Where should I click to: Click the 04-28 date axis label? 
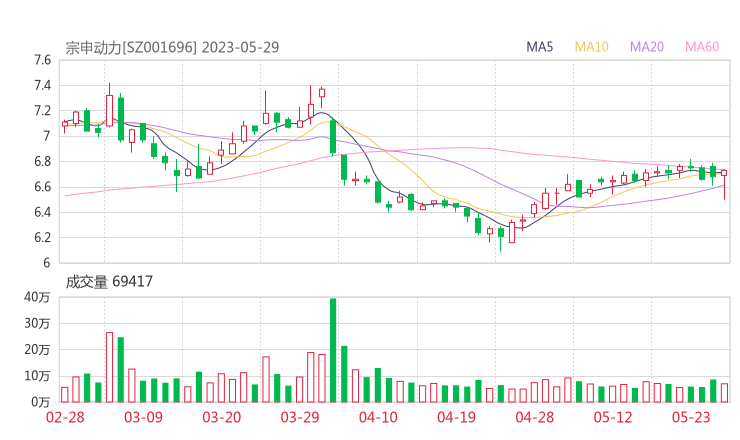click(x=534, y=417)
